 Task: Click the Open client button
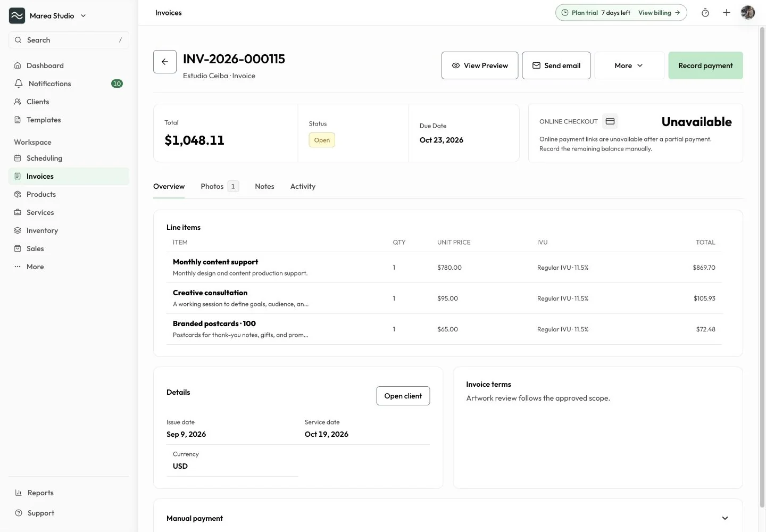pos(403,396)
